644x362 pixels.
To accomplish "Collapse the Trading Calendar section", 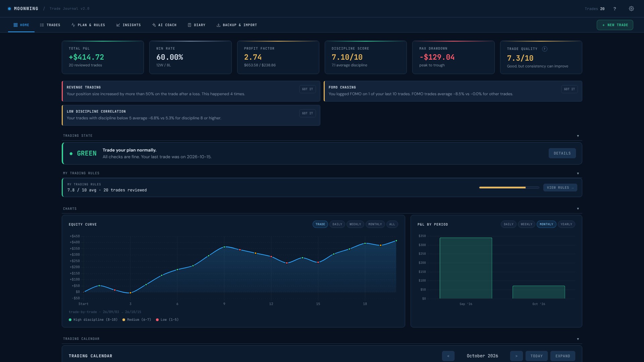I will click(x=578, y=339).
